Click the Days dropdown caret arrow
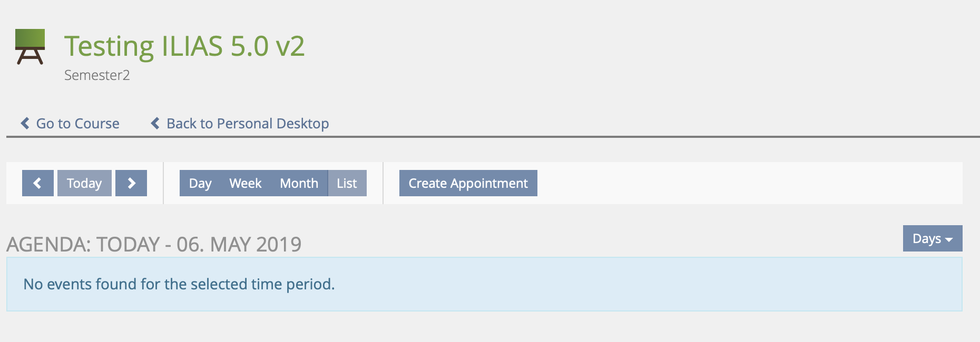 949,239
